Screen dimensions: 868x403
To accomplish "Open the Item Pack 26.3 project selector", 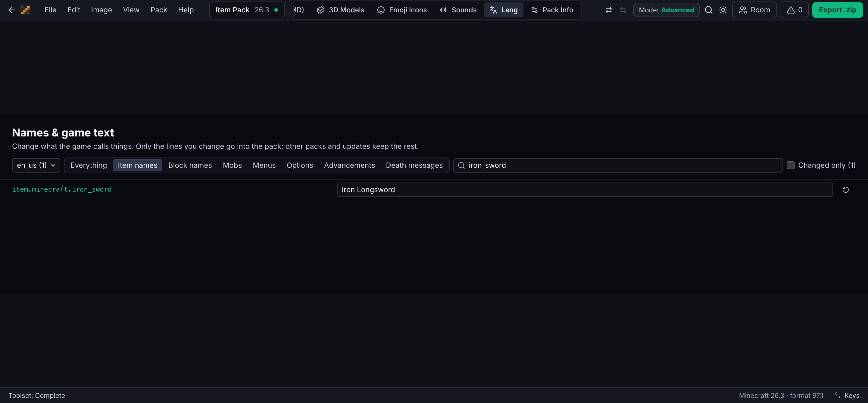I will click(247, 10).
